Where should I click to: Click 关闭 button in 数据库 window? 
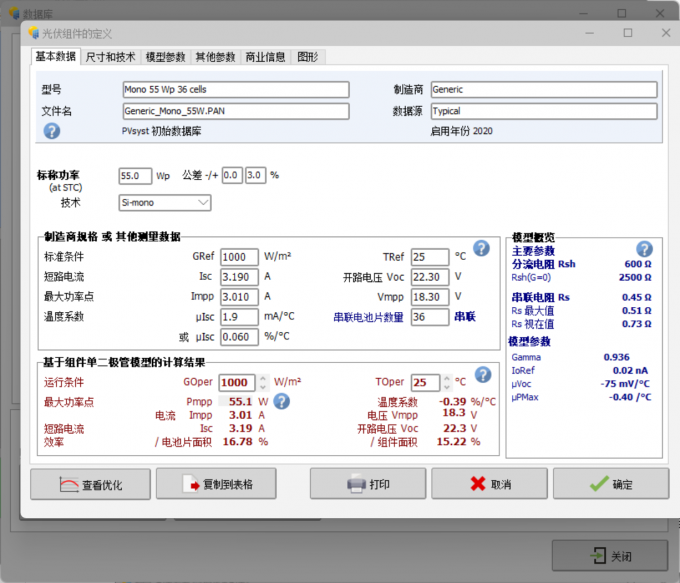pyautogui.click(x=610, y=556)
